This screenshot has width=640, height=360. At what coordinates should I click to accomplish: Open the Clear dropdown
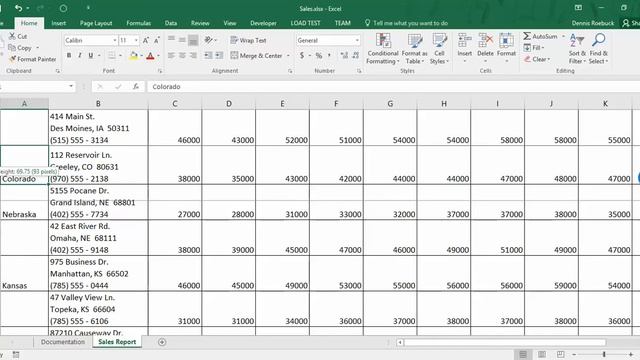[x=537, y=59]
